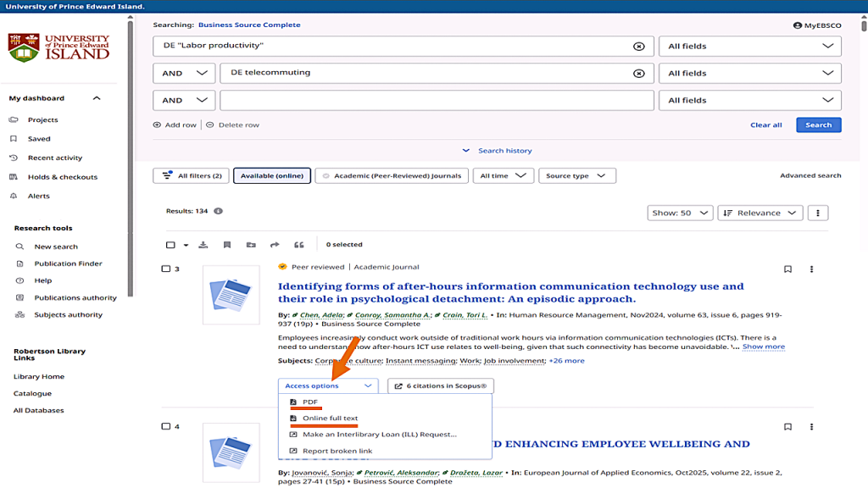This screenshot has width=868, height=488.
Task: Bookmark result 3 using its save icon
Action: [x=787, y=269]
